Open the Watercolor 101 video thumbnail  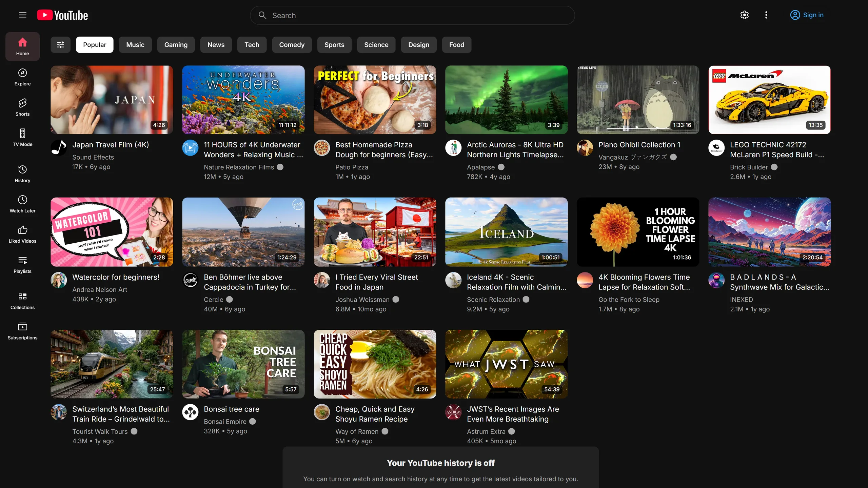(x=112, y=232)
